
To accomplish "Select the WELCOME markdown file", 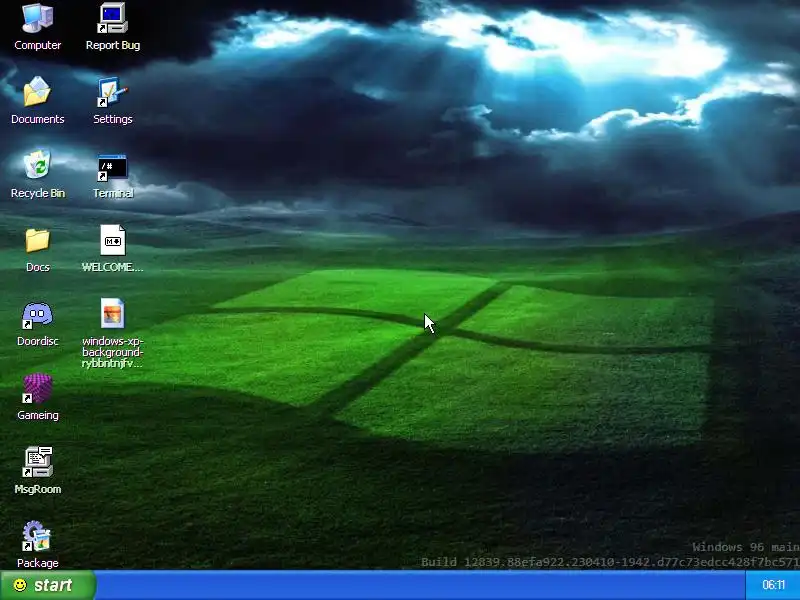I will [x=113, y=249].
